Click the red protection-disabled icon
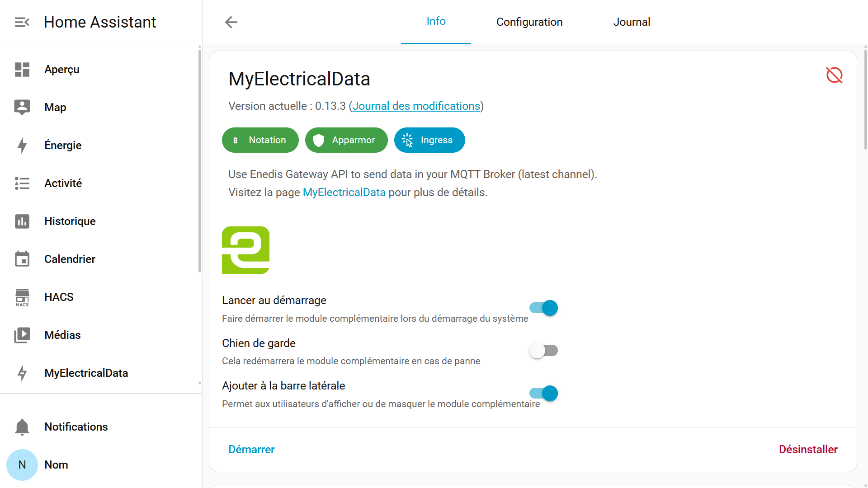The width and height of the screenshot is (868, 488). pyautogui.click(x=834, y=75)
